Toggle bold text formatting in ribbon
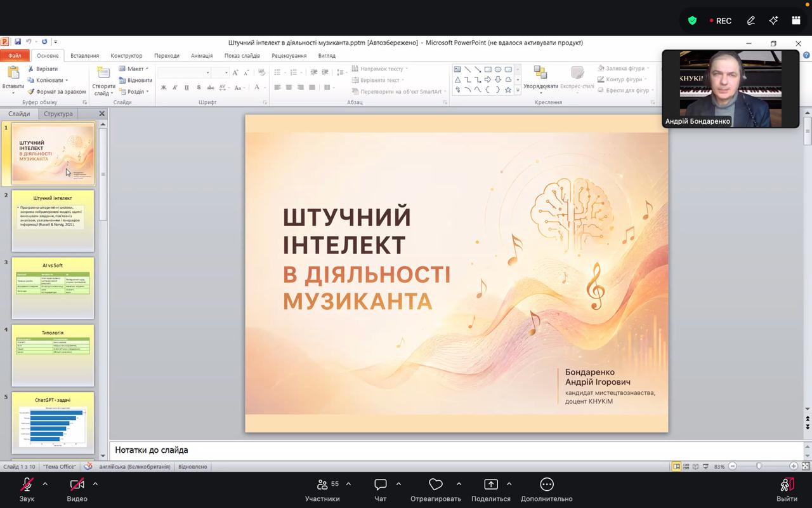This screenshot has width=812, height=508. click(163, 88)
